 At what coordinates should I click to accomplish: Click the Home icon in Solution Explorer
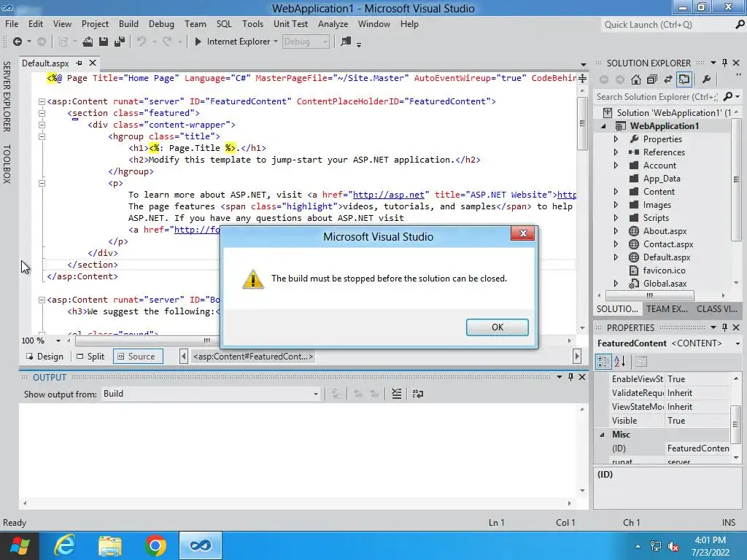coord(636,79)
